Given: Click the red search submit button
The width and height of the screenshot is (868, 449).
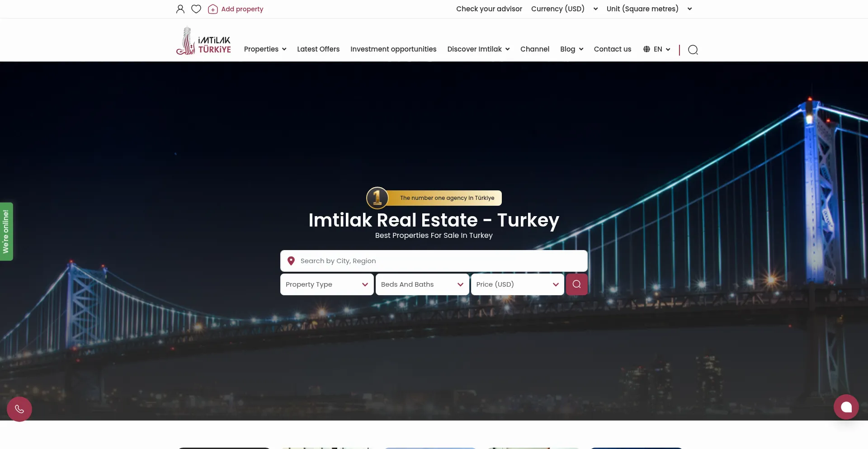Looking at the screenshot, I should point(577,284).
